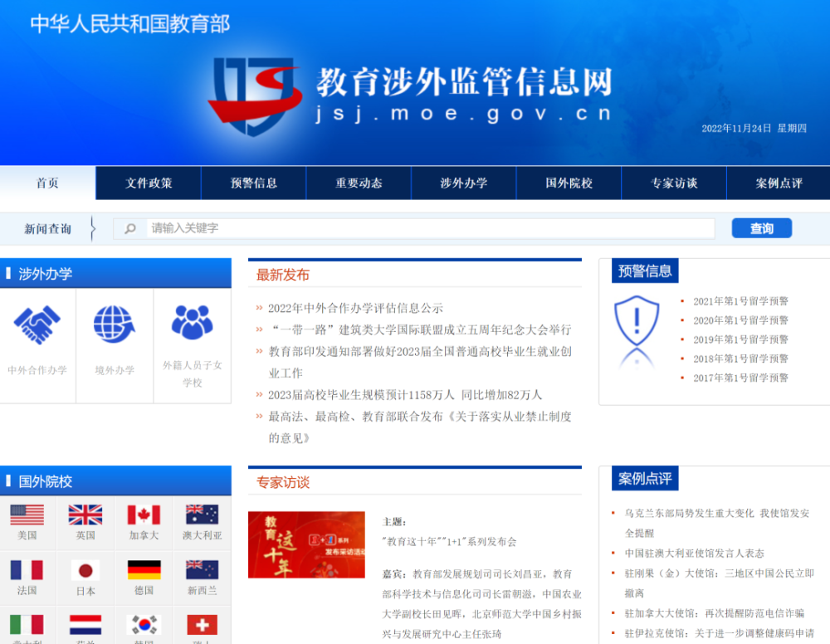Open 驻伊拉克使馆 health code link
The width and height of the screenshot is (830, 644).
point(719,633)
